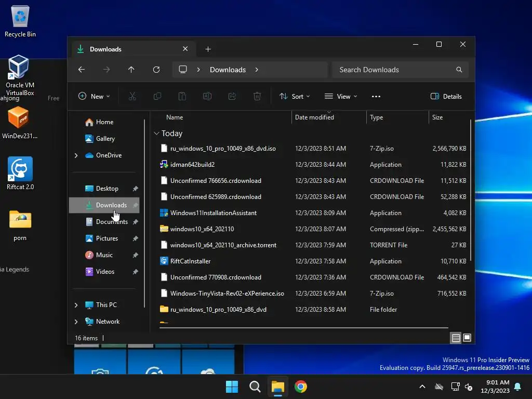Open Recycle Bin desktop icon

pos(20,21)
